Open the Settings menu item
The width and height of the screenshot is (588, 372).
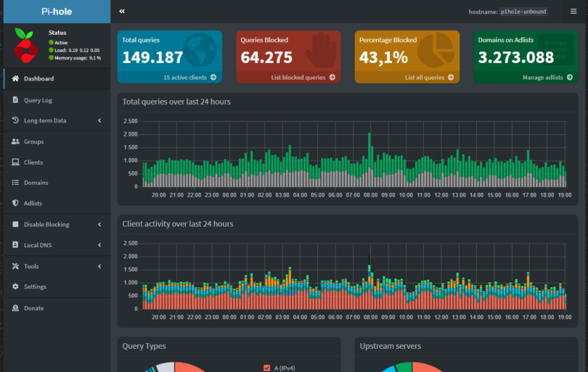(x=57, y=286)
